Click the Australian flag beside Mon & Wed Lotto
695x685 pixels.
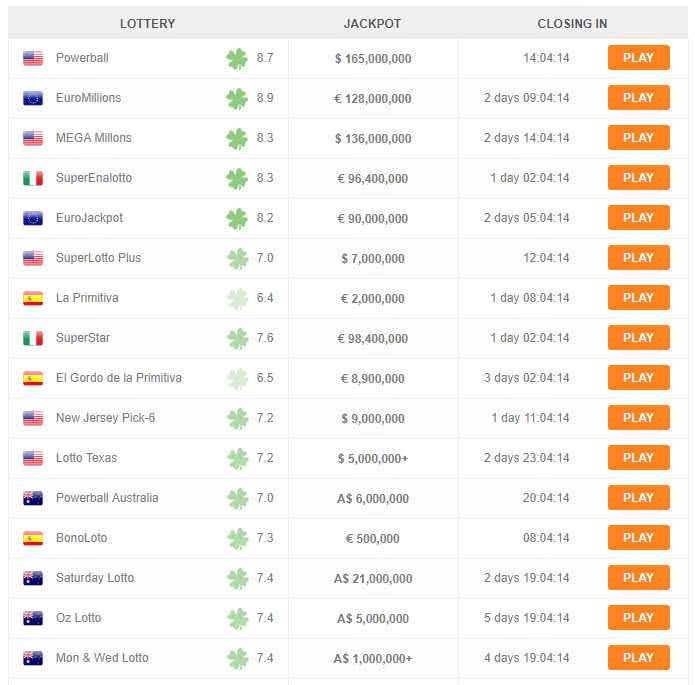point(33,658)
